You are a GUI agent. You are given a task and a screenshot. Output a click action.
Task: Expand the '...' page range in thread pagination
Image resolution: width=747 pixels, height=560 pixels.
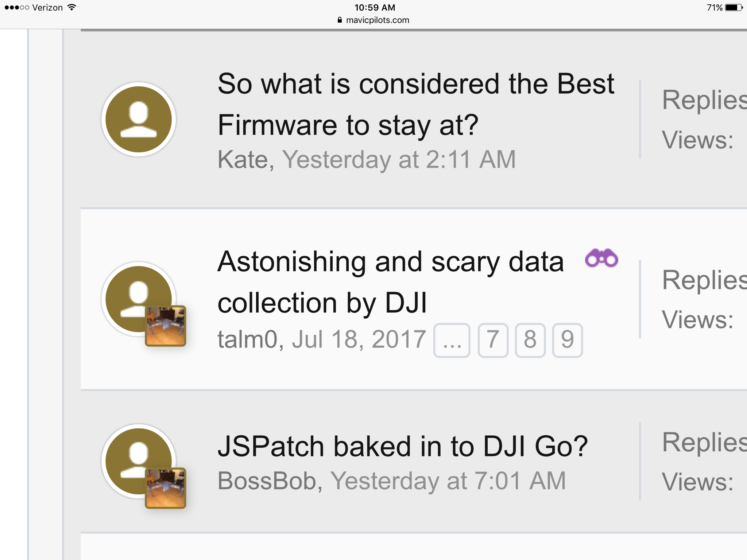[452, 340]
